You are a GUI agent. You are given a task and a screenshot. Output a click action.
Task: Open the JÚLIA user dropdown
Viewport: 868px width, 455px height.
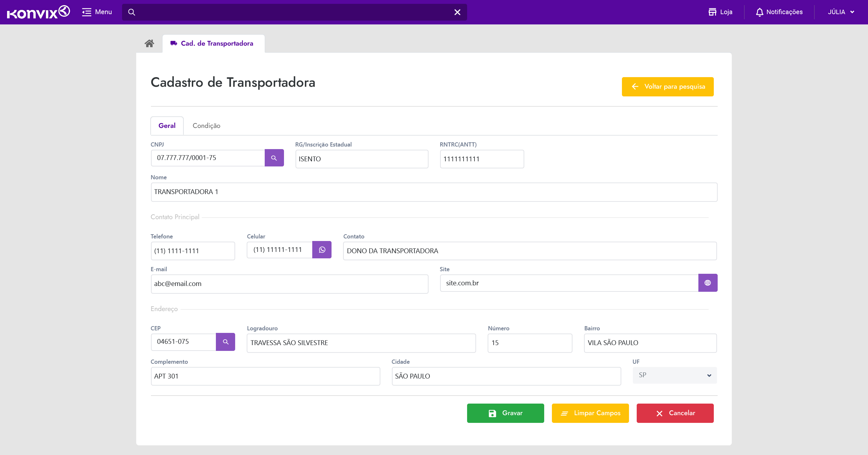(x=841, y=12)
